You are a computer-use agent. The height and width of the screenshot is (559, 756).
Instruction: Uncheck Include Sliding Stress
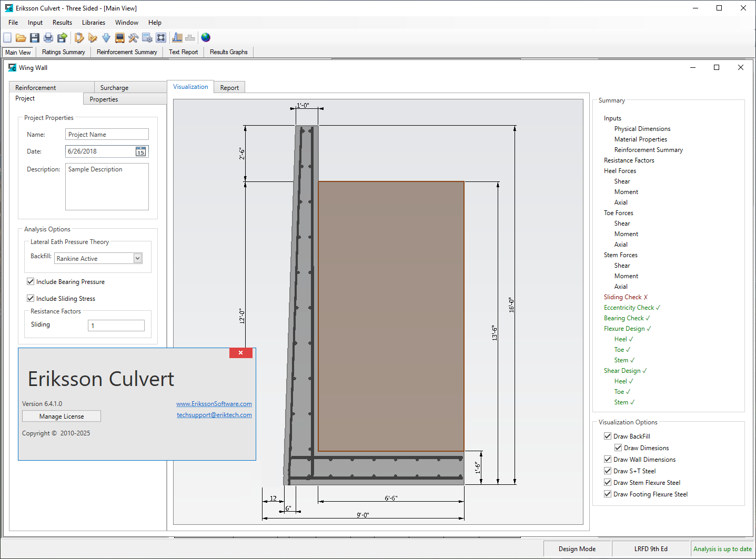31,298
